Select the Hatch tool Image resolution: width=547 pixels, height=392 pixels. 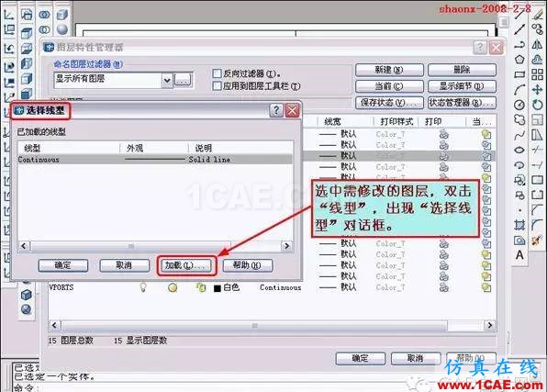tap(519, 225)
